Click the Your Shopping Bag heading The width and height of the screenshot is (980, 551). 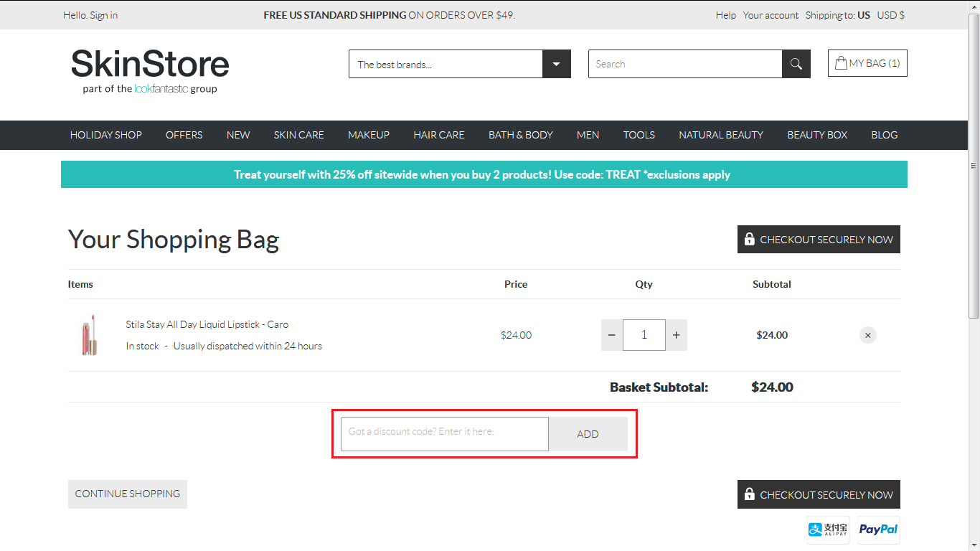174,240
